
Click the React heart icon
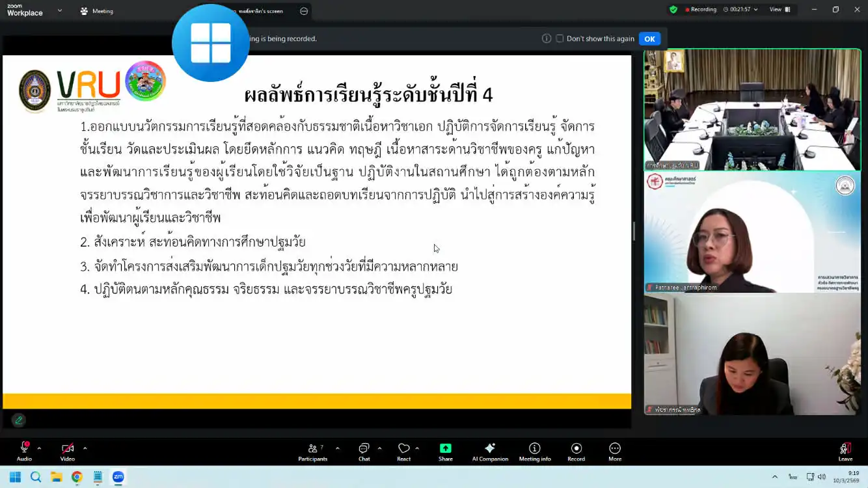pos(403,449)
